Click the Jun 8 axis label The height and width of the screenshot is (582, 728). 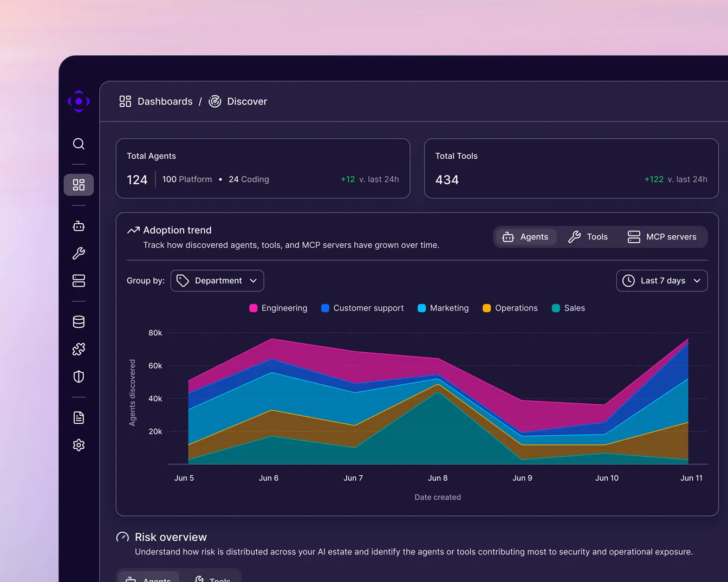tap(438, 478)
